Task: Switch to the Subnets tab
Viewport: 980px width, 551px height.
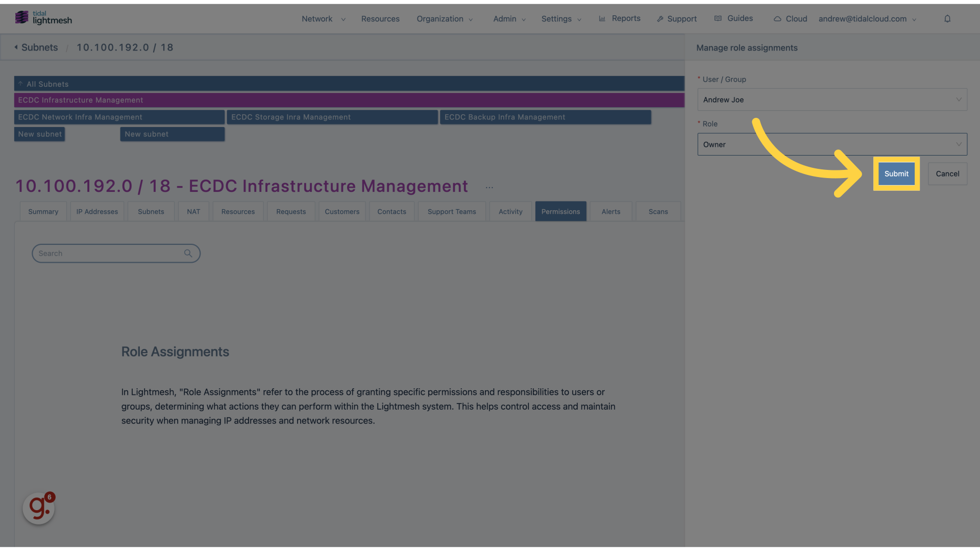Action: coord(151,211)
